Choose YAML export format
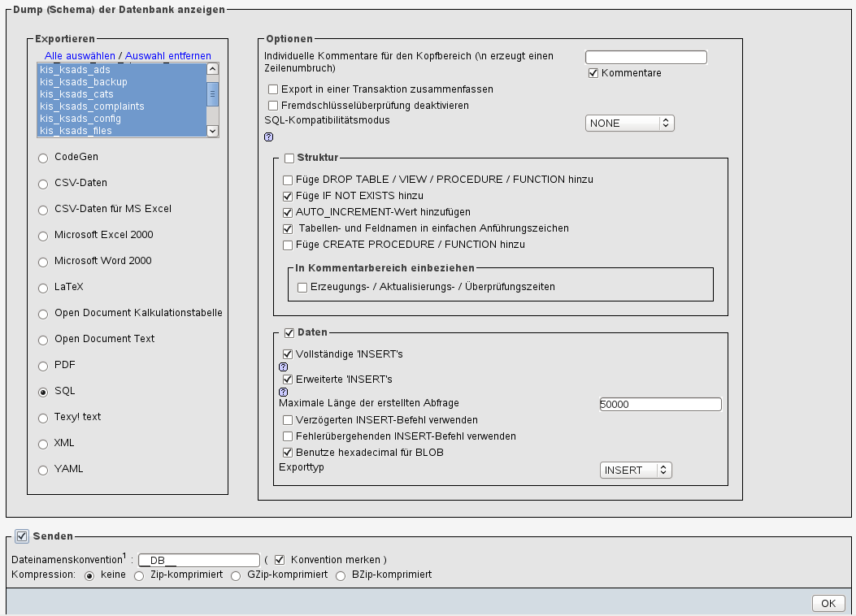 43,471
